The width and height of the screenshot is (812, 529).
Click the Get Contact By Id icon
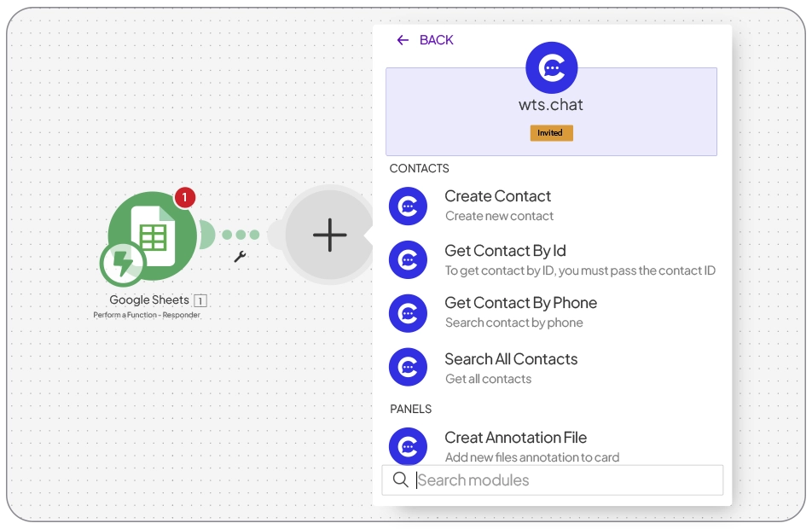[x=408, y=259]
